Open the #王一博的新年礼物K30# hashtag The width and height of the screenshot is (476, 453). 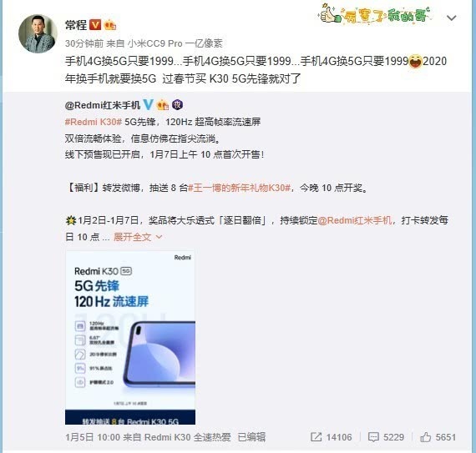(x=239, y=188)
